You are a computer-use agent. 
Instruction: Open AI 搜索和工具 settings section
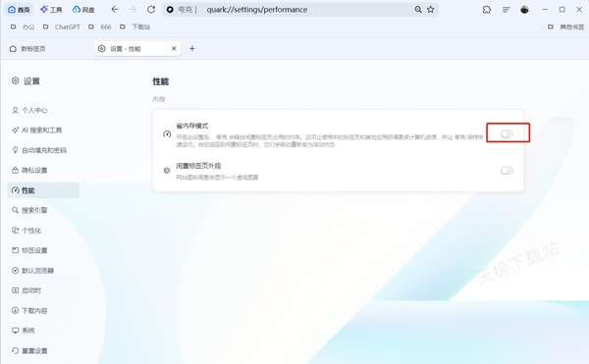click(37, 130)
